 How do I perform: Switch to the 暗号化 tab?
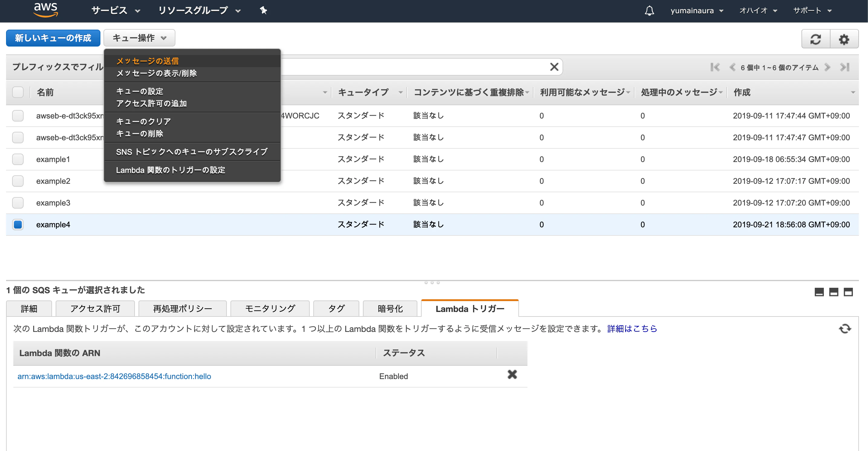(x=390, y=309)
